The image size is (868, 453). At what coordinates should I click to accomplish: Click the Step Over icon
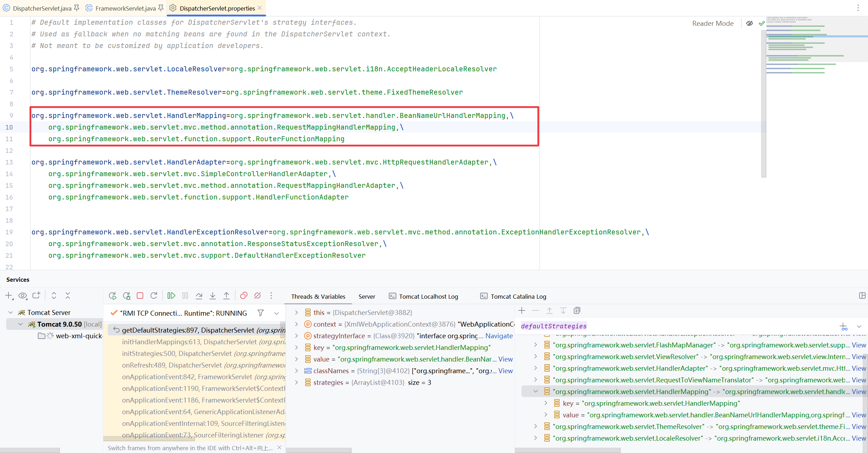199,296
